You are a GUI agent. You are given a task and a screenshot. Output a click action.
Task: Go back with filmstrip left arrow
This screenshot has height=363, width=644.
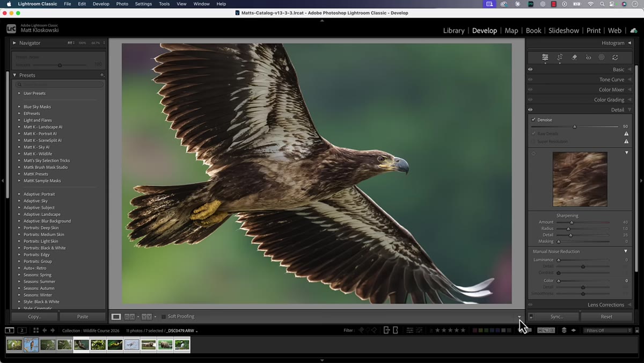click(x=45, y=330)
